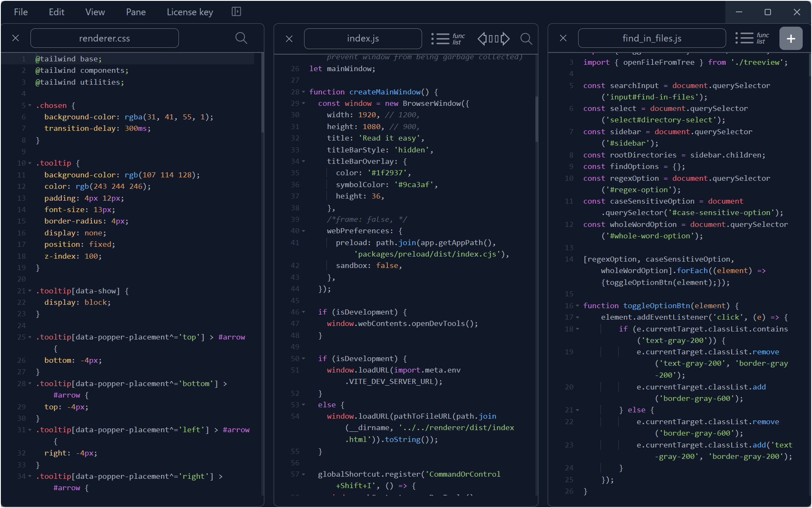Click the index.js pane vertical scrollbar

click(536, 119)
